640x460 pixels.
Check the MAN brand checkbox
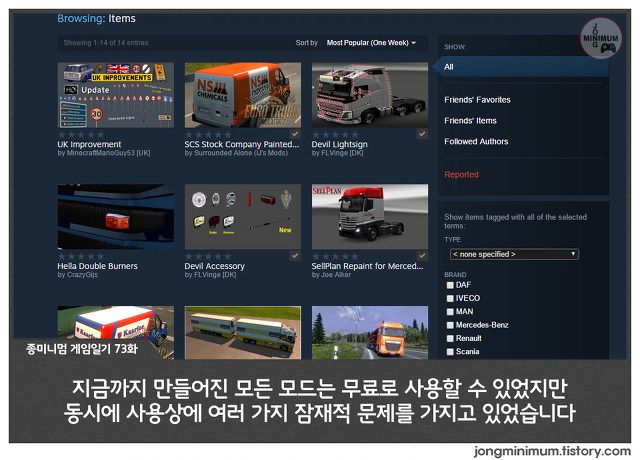tap(450, 312)
